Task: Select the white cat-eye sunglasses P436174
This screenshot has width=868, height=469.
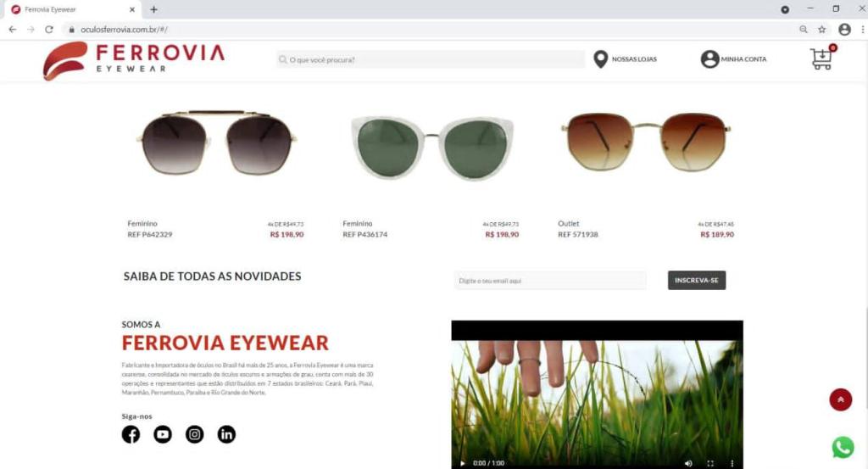Action: point(431,148)
